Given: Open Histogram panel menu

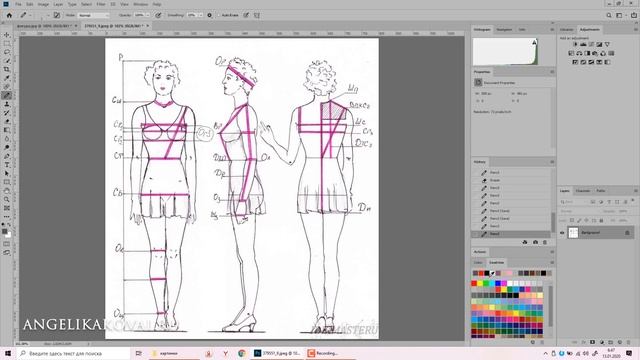Looking at the screenshot, I should pyautogui.click(x=552, y=29).
